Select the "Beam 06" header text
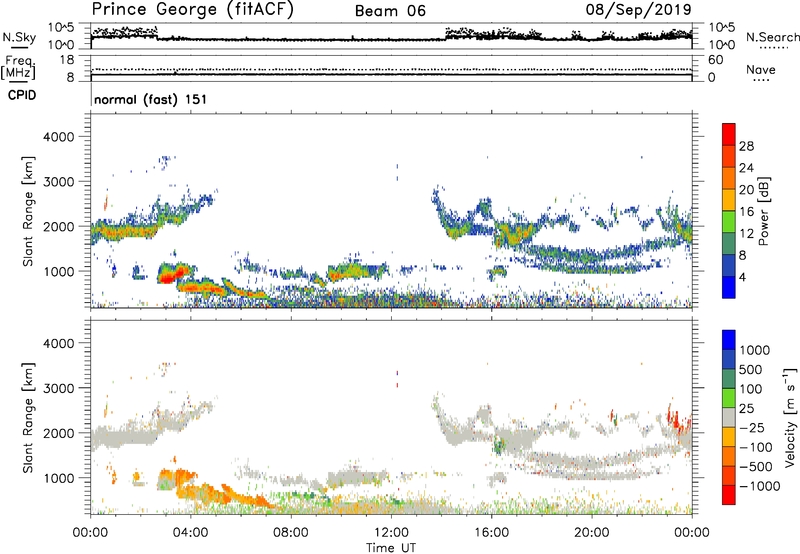This screenshot has width=800, height=554. pos(390,11)
